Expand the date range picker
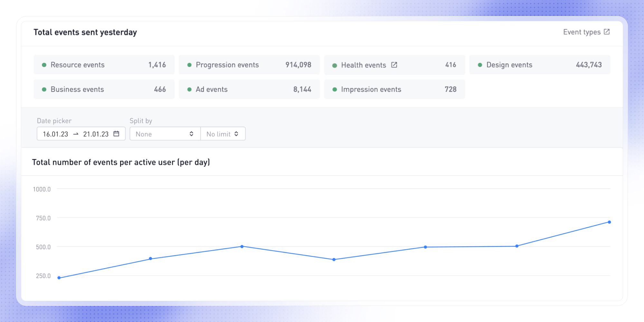Image resolution: width=644 pixels, height=322 pixels. 81,134
